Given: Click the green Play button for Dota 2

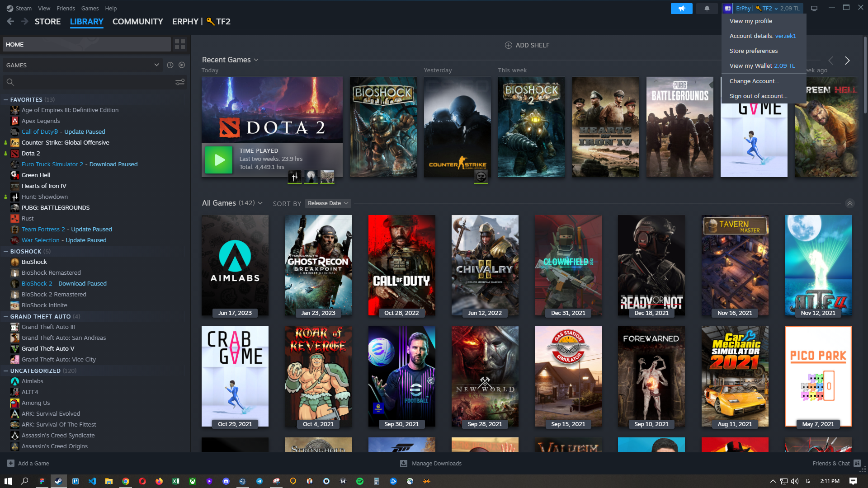Looking at the screenshot, I should click(219, 160).
